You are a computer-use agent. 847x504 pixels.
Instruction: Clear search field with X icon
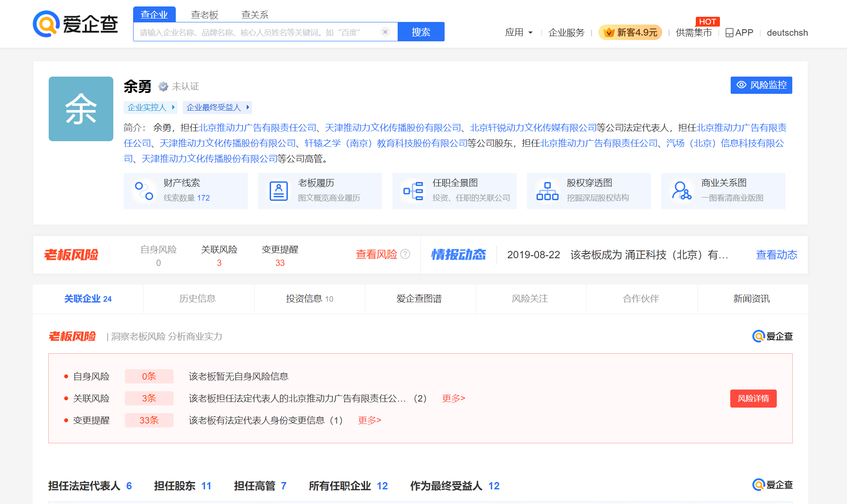[x=385, y=32]
